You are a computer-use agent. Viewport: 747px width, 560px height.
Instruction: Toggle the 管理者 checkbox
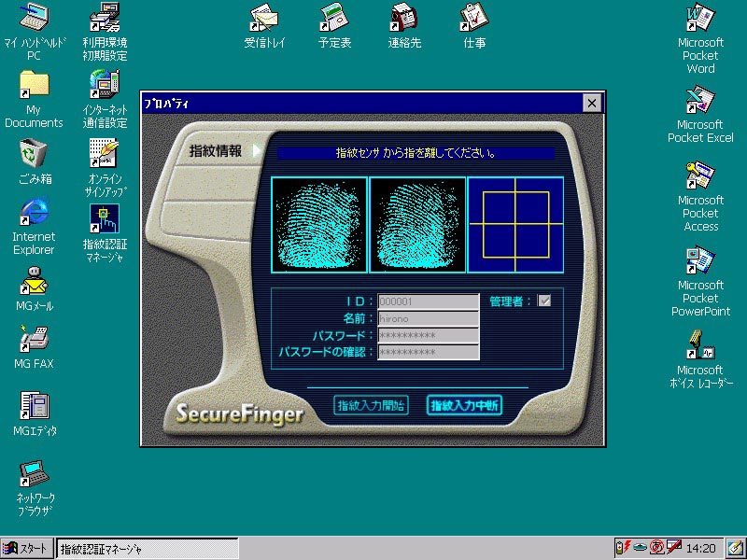(x=544, y=301)
